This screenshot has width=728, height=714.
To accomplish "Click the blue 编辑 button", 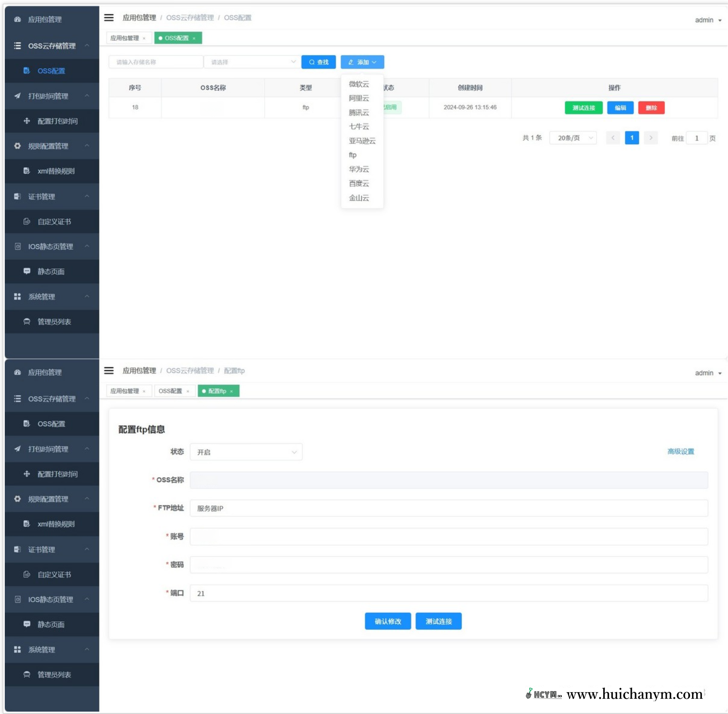I will pos(620,108).
